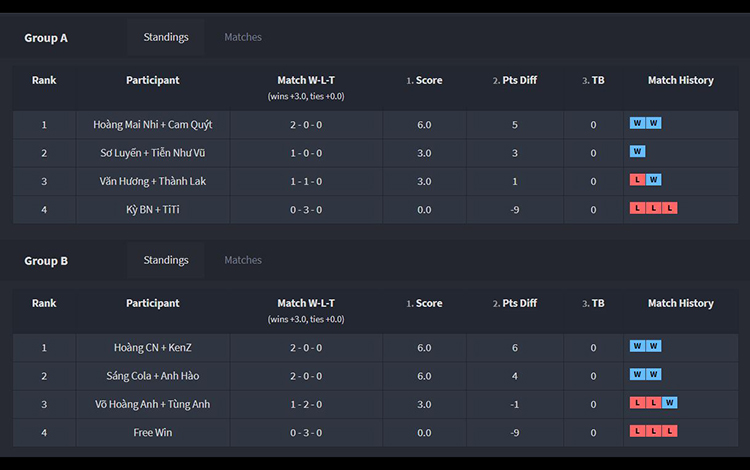
Task: Select Group A Standings tab
Action: click(x=166, y=37)
